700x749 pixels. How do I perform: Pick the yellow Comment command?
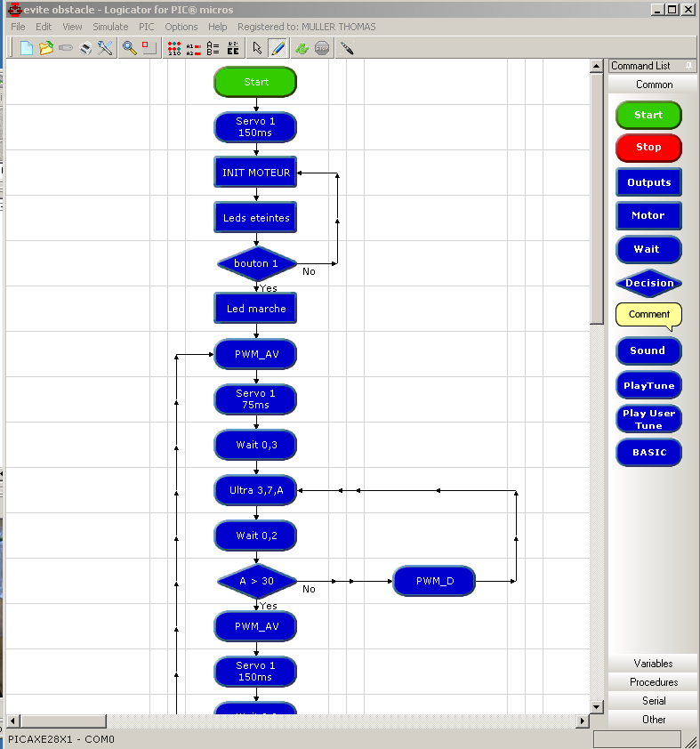pyautogui.click(x=648, y=315)
